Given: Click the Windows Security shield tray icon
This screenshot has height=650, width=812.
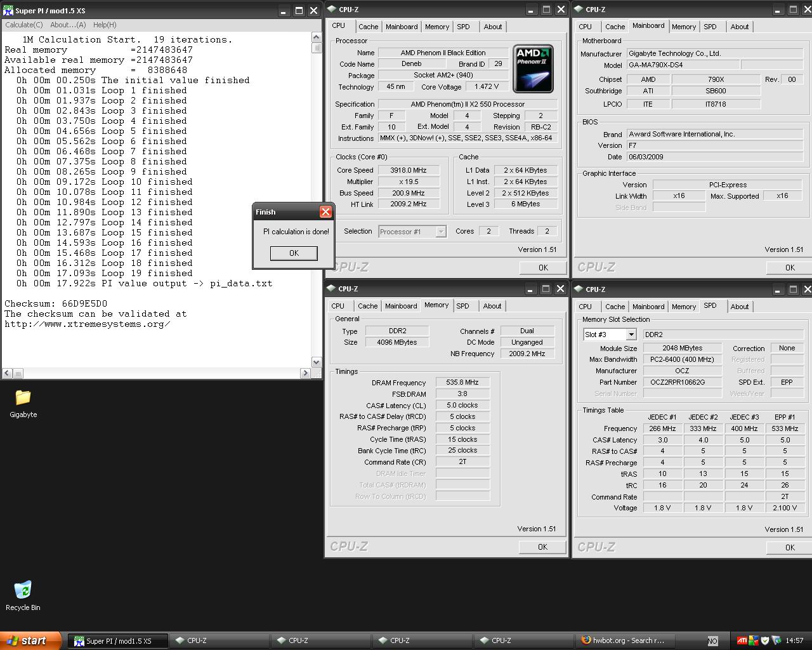Looking at the screenshot, I should (x=764, y=640).
